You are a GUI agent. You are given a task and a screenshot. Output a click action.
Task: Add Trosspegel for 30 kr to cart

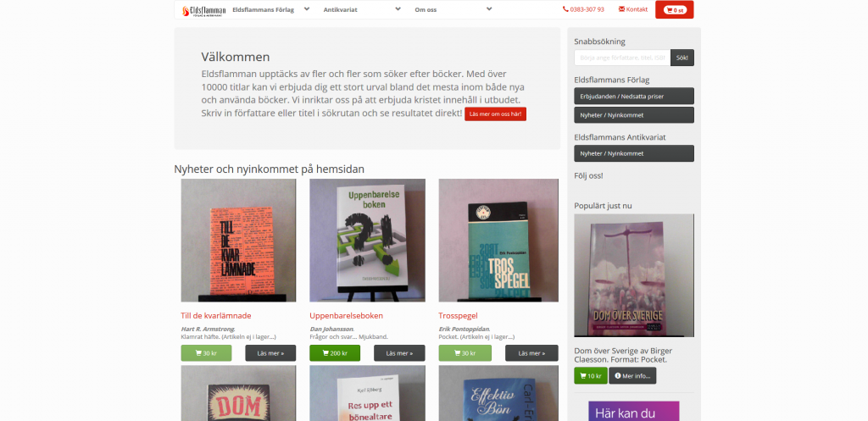pyautogui.click(x=465, y=353)
